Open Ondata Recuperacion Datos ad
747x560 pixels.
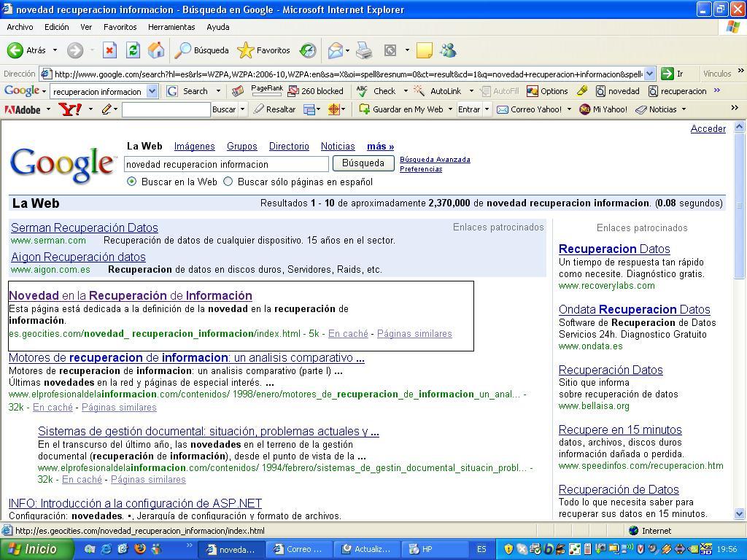click(x=634, y=309)
